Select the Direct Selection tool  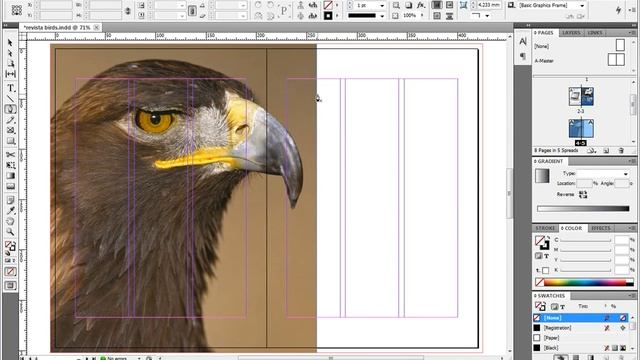pyautogui.click(x=10, y=53)
